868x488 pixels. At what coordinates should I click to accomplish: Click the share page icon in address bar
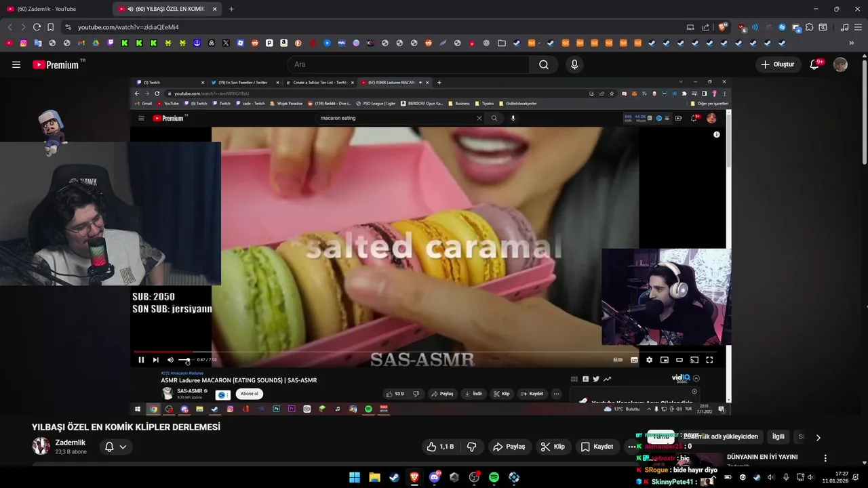click(706, 27)
